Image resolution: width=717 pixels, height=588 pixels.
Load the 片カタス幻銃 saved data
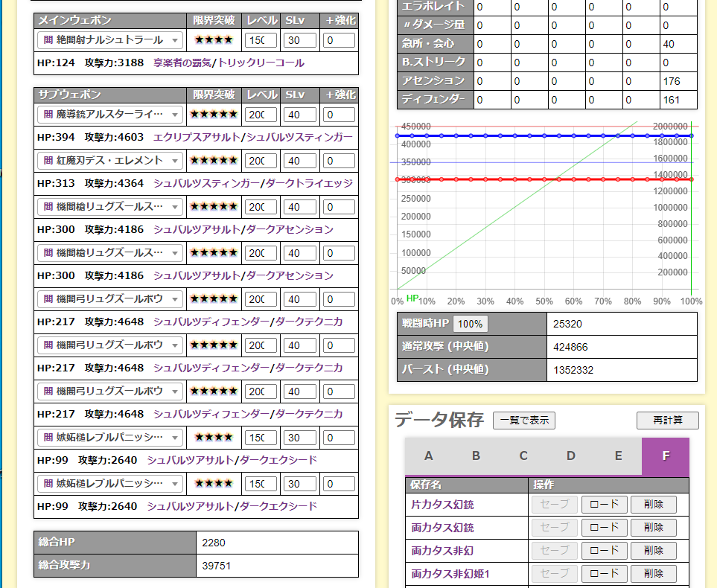point(604,505)
